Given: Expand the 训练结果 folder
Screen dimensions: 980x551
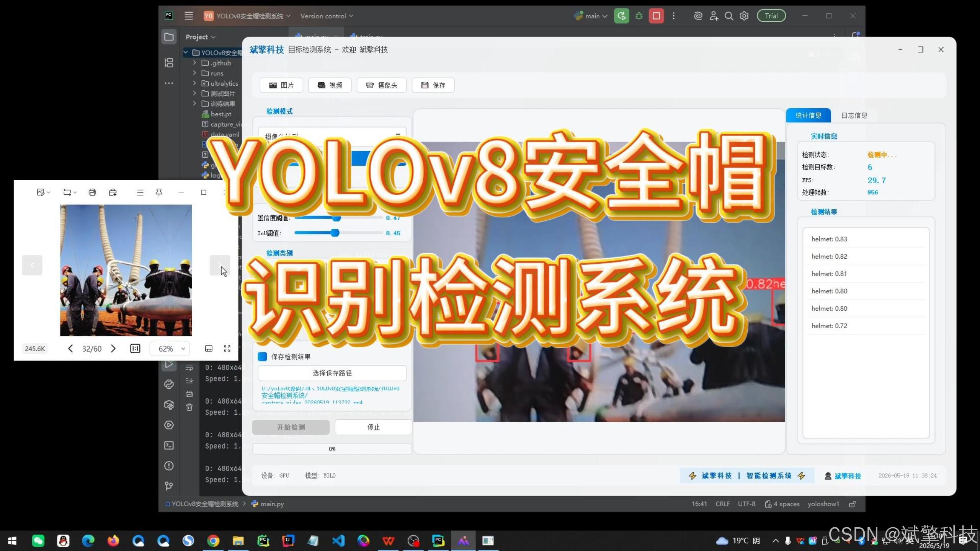Looking at the screenshot, I should click(x=194, y=103).
